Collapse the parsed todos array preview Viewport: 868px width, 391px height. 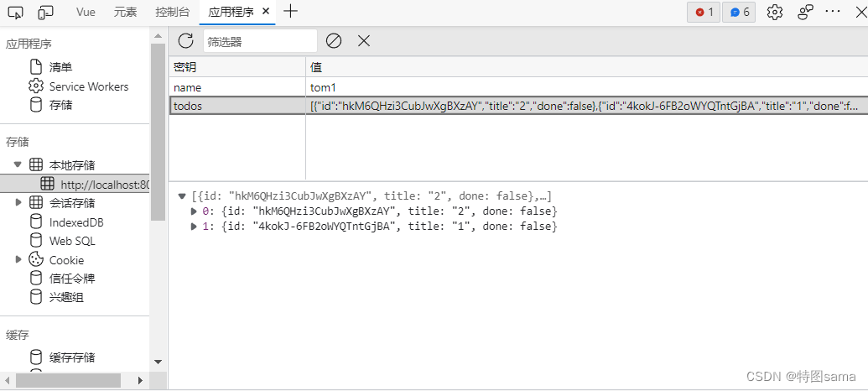[182, 196]
